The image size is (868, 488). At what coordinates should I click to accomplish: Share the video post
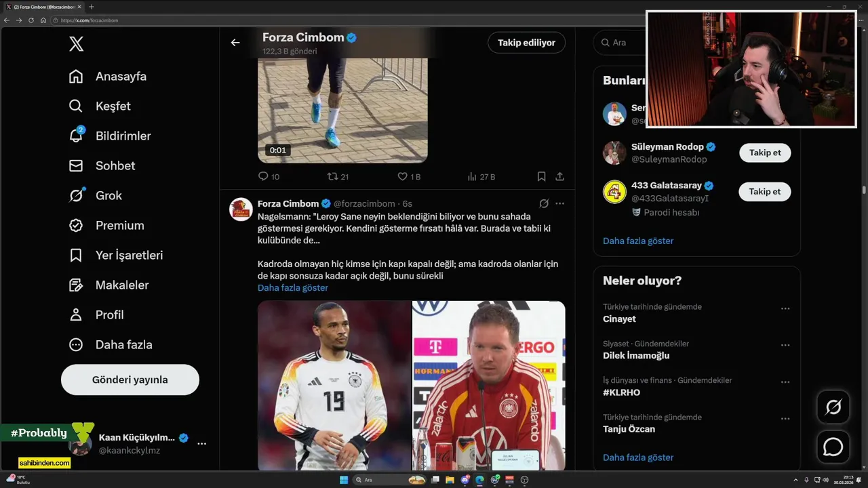click(x=559, y=176)
